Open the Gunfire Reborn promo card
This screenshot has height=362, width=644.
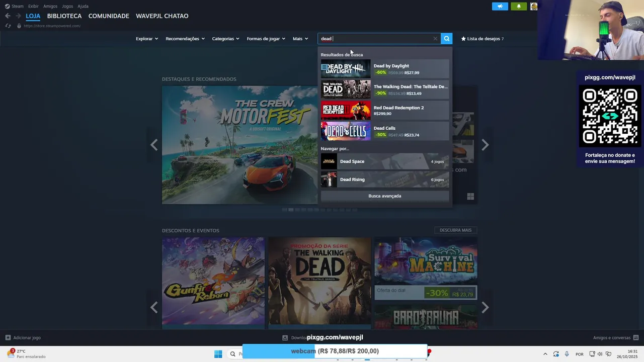[x=213, y=282]
